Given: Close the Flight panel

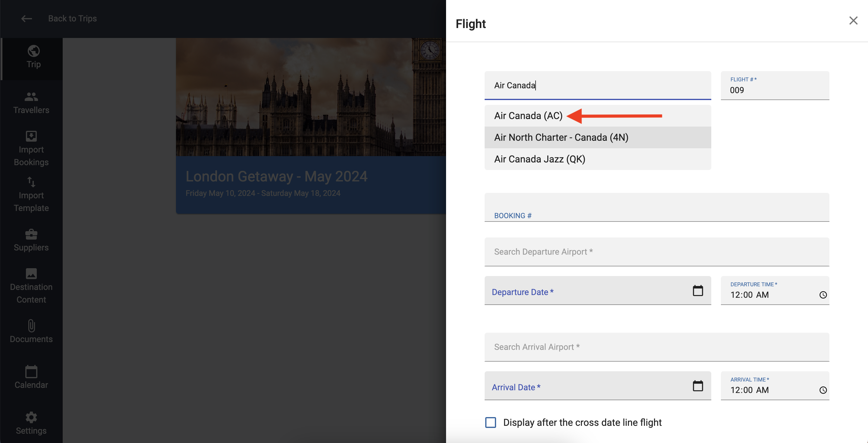Looking at the screenshot, I should point(853,20).
